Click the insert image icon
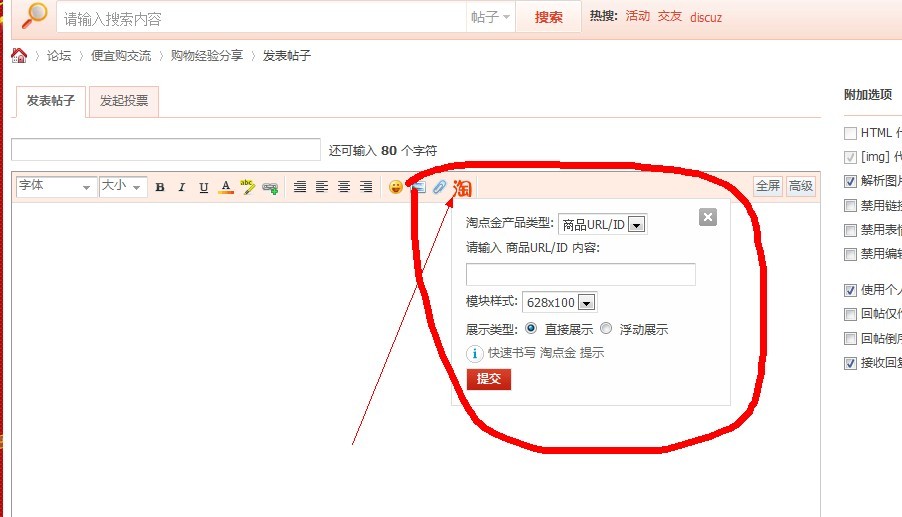The image size is (902, 517). click(418, 187)
